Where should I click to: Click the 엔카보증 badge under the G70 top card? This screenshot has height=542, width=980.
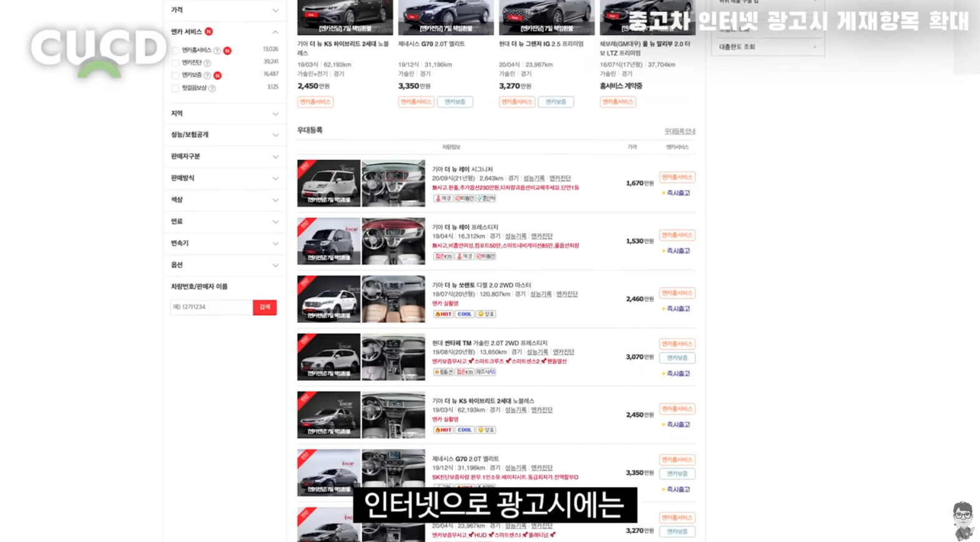455,102
